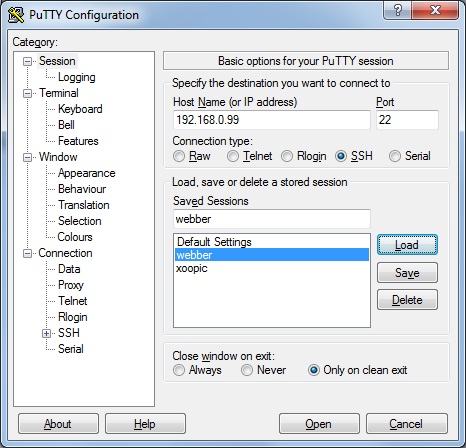Open the Rlogin category in the tree
This screenshot has width=466, height=448.
click(73, 317)
